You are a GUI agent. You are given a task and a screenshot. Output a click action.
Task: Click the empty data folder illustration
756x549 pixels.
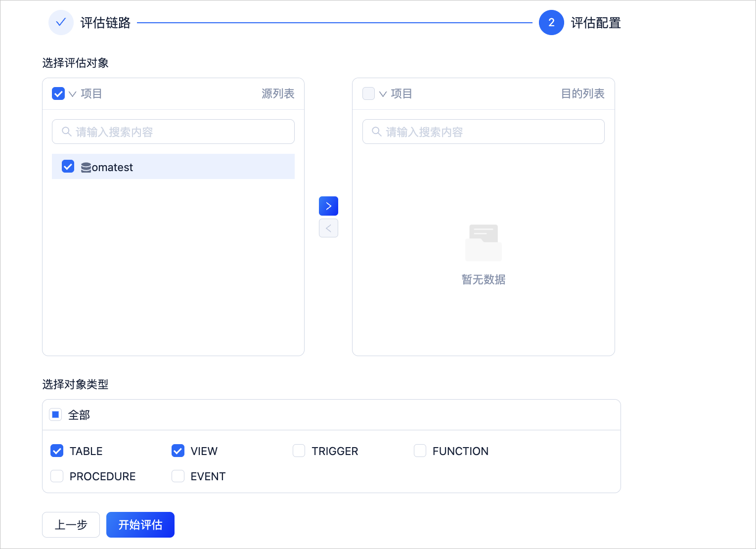coord(484,242)
